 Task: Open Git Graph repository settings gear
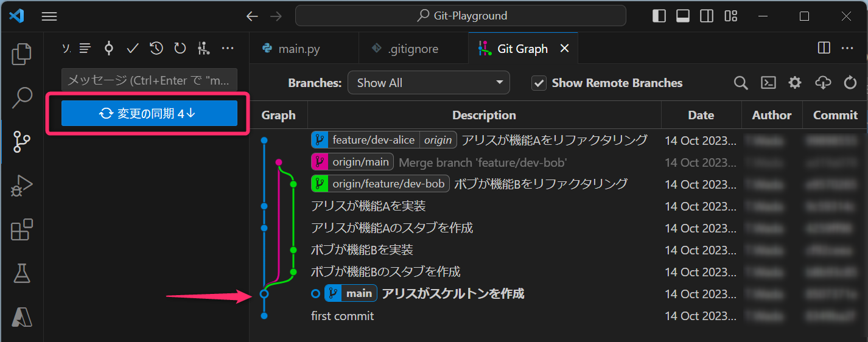tap(795, 83)
